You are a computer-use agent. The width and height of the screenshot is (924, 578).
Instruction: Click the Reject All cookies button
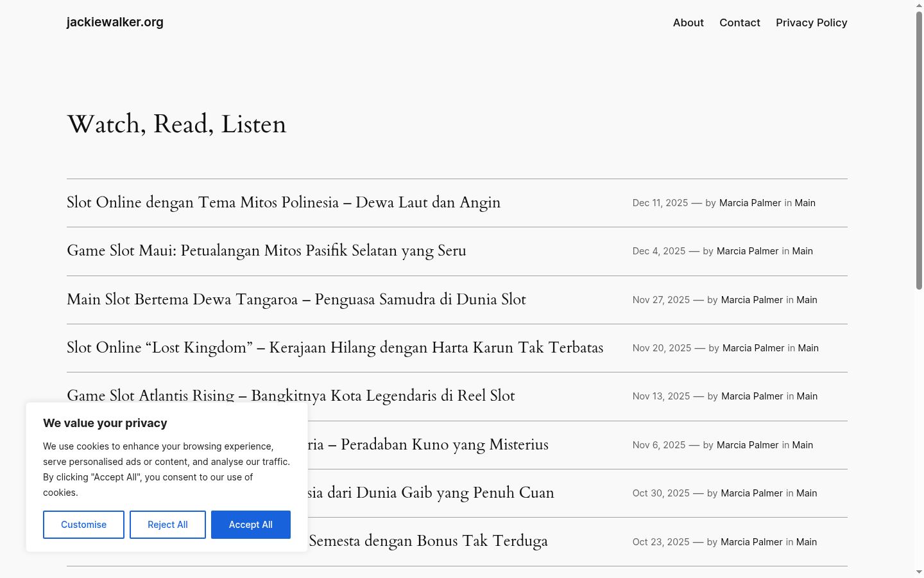[x=167, y=525]
